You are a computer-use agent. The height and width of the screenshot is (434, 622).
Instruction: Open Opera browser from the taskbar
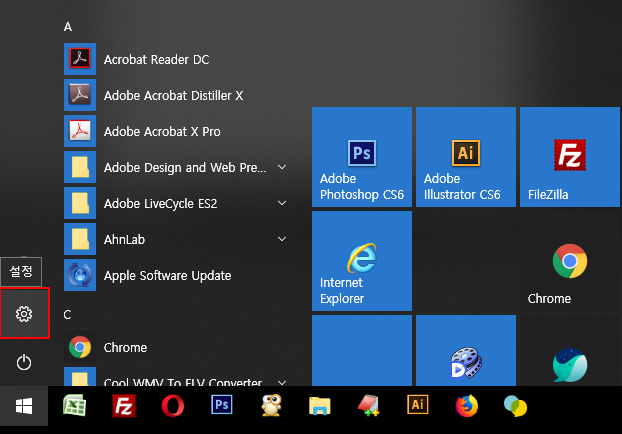(173, 406)
